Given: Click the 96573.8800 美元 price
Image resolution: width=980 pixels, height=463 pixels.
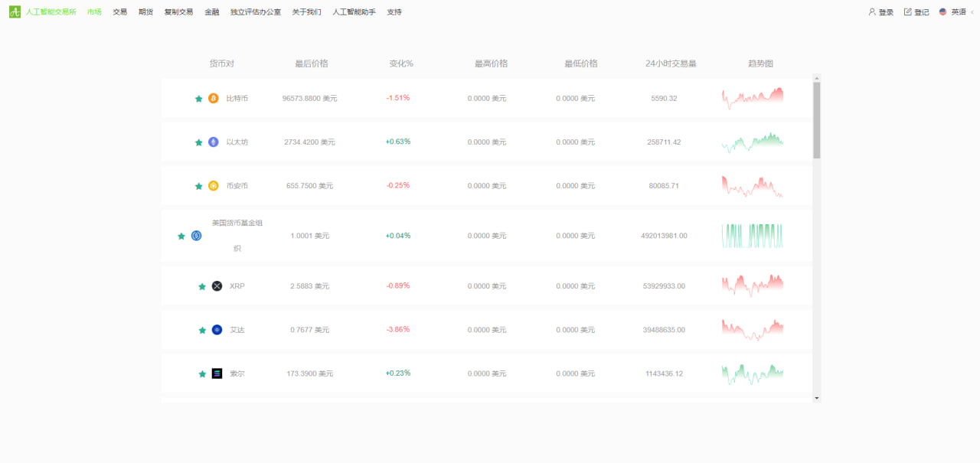Looking at the screenshot, I should pos(309,99).
